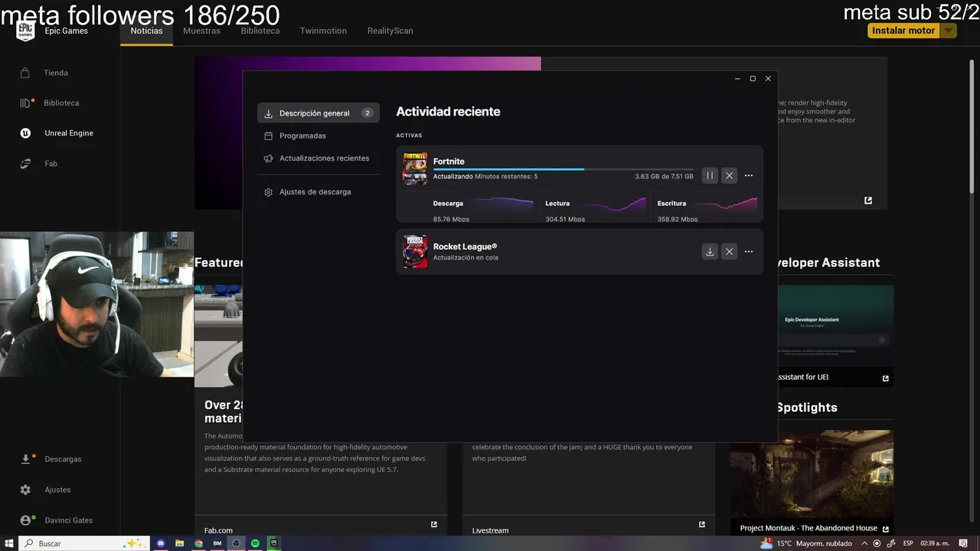This screenshot has width=980, height=551.
Task: Click the Unreal Engine sidebar icon
Action: pos(25,133)
